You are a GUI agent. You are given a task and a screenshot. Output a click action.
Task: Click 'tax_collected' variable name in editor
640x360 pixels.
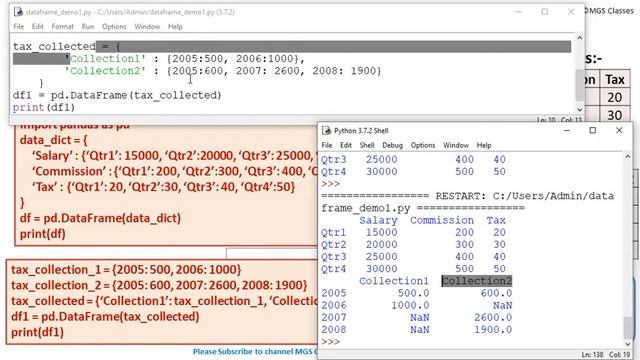click(54, 47)
